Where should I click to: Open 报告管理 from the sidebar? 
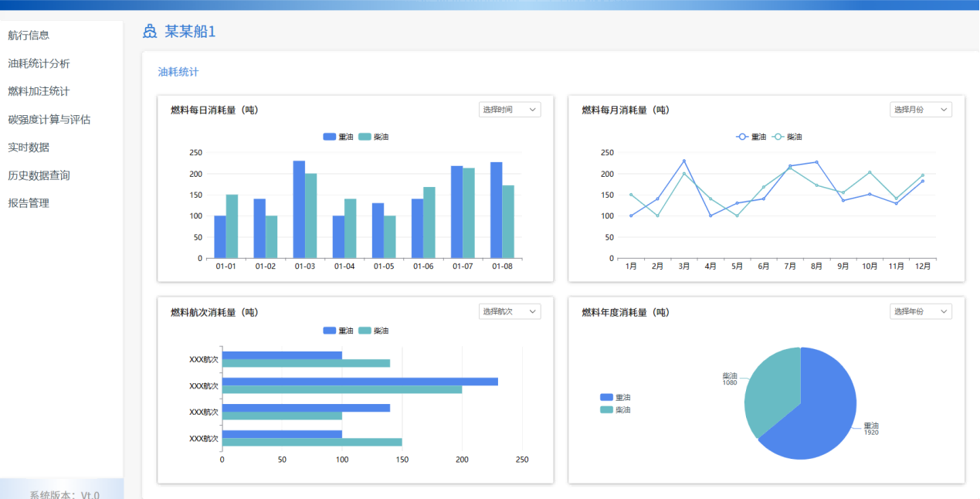(29, 203)
